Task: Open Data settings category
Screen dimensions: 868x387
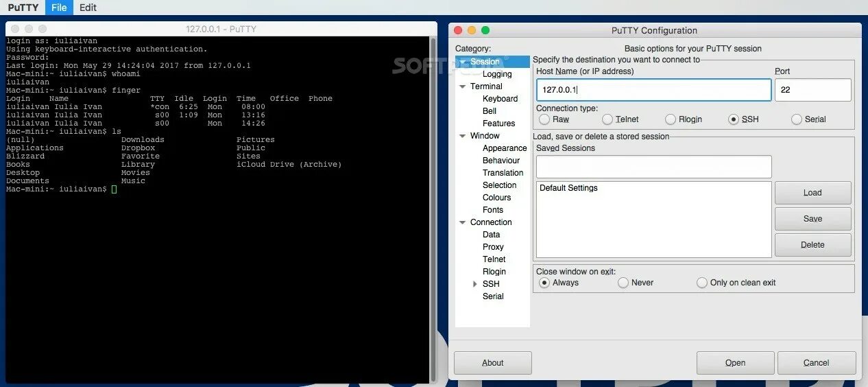Action: [491, 235]
